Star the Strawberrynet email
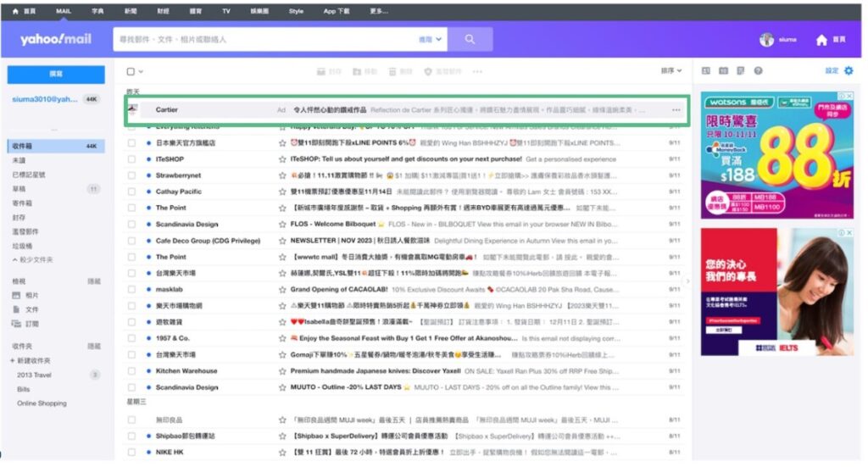 pos(282,175)
